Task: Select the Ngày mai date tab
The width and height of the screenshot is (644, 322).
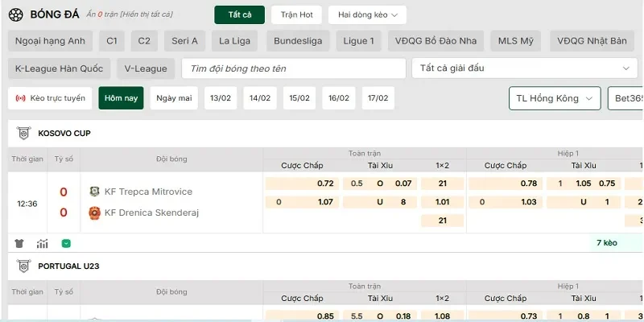Action: click(174, 98)
